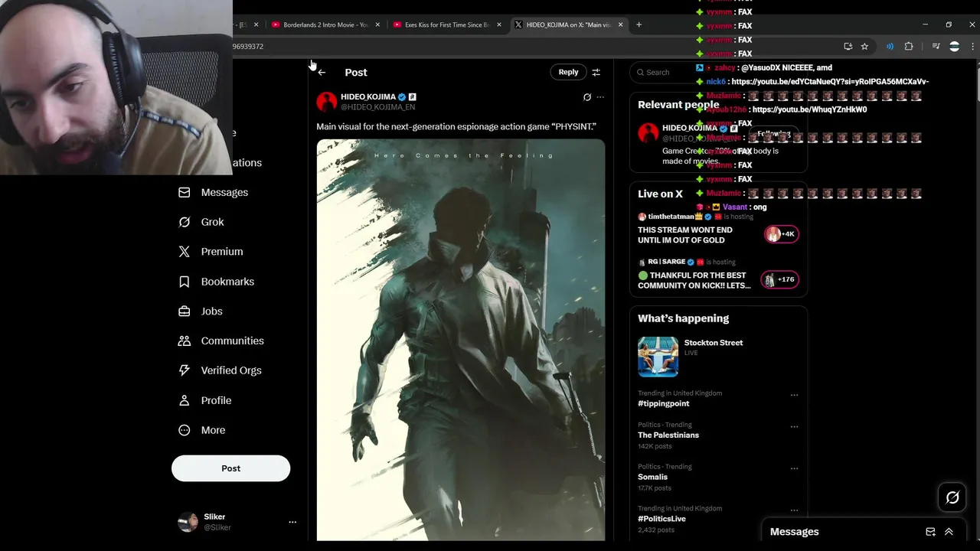This screenshot has width=980, height=551.
Task: Compose a new message in the Messages drawer
Action: 930,532
